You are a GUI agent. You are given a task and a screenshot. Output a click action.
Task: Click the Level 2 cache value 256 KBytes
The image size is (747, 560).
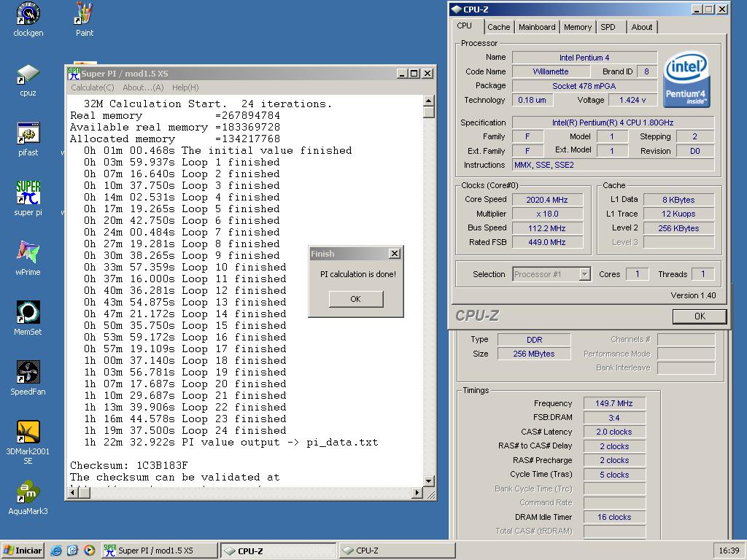(678, 228)
